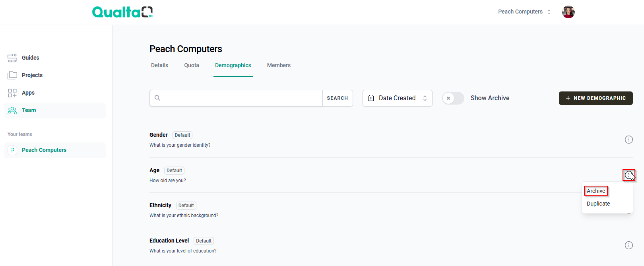Click 'What is your gender identity?' text
Image resolution: width=644 pixels, height=266 pixels.
180,145
